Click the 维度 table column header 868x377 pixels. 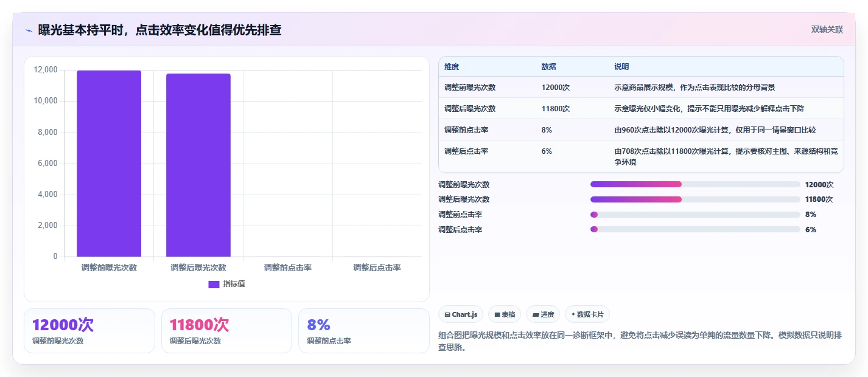pos(452,67)
